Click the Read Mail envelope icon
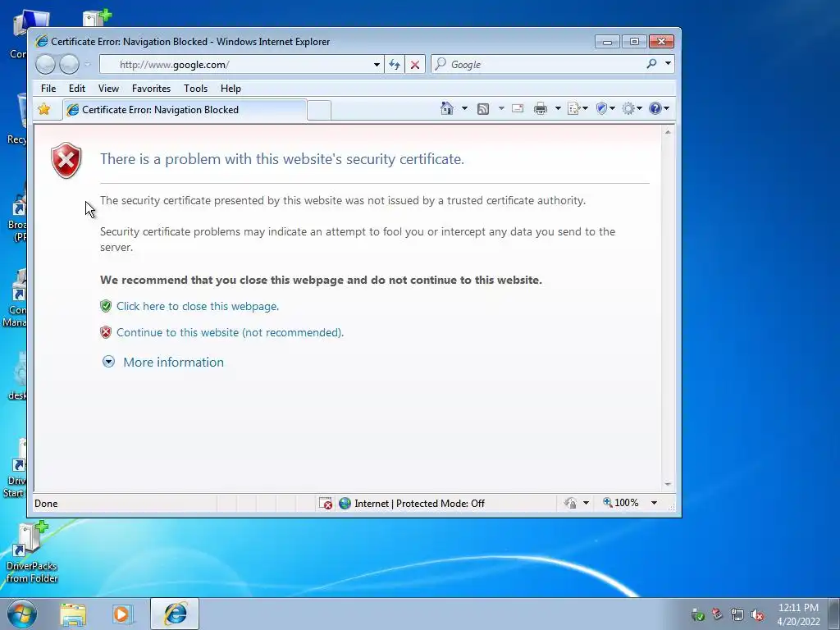840x630 pixels. 518,109
